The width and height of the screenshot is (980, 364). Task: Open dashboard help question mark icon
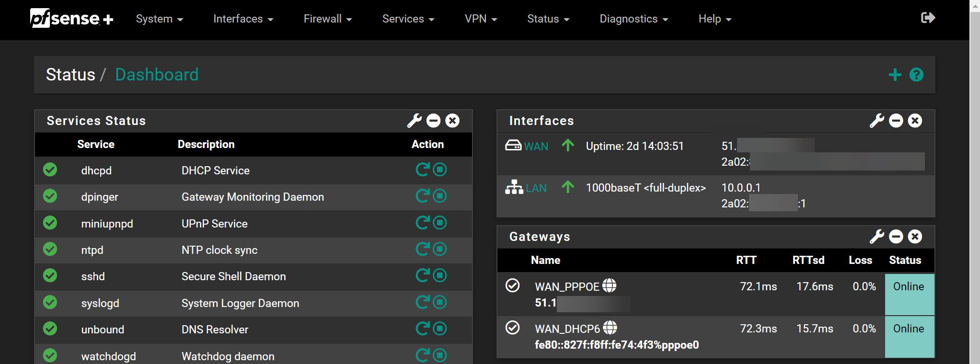tap(916, 75)
